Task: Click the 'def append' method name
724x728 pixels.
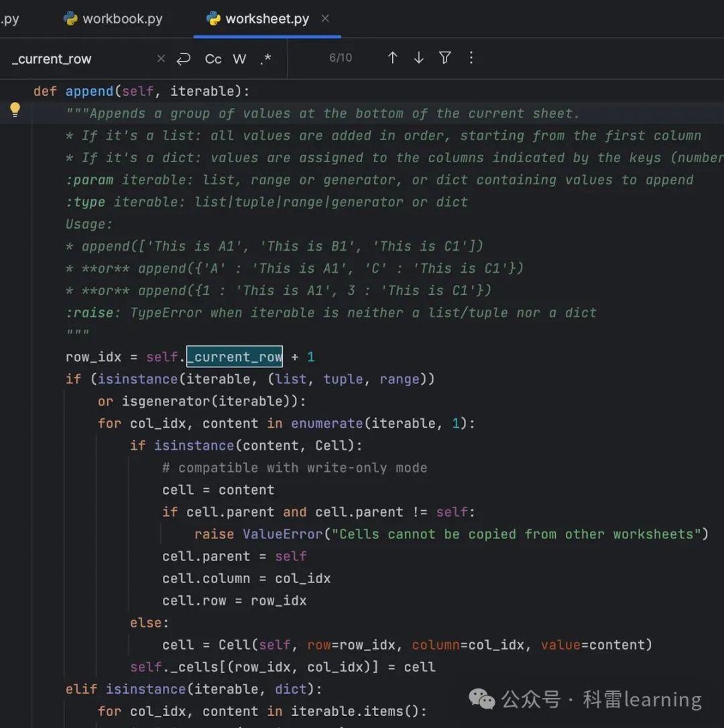Action: (x=89, y=91)
